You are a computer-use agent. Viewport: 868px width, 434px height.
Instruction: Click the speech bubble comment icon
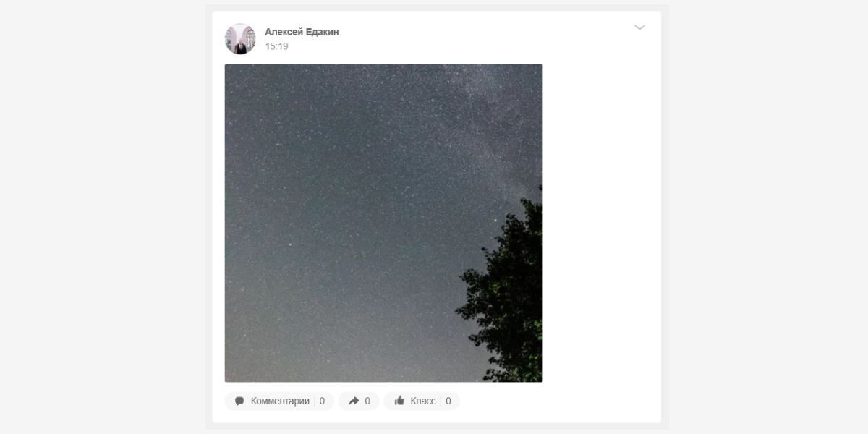coord(239,401)
